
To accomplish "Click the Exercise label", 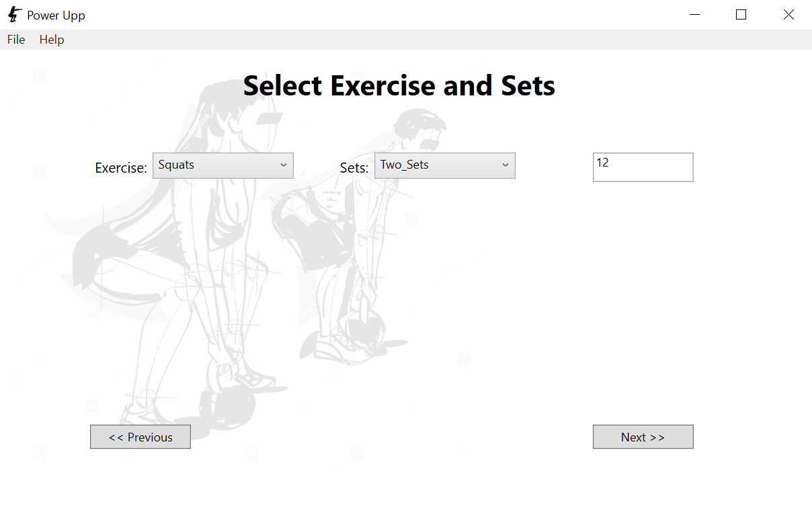I will coord(120,168).
